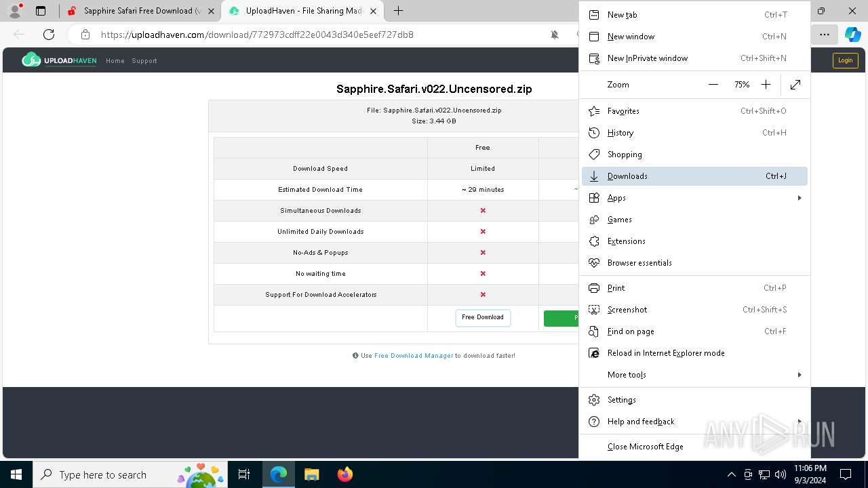The image size is (868, 488).
Task: Select New InPrivate window menu item
Action: pyautogui.click(x=694, y=58)
